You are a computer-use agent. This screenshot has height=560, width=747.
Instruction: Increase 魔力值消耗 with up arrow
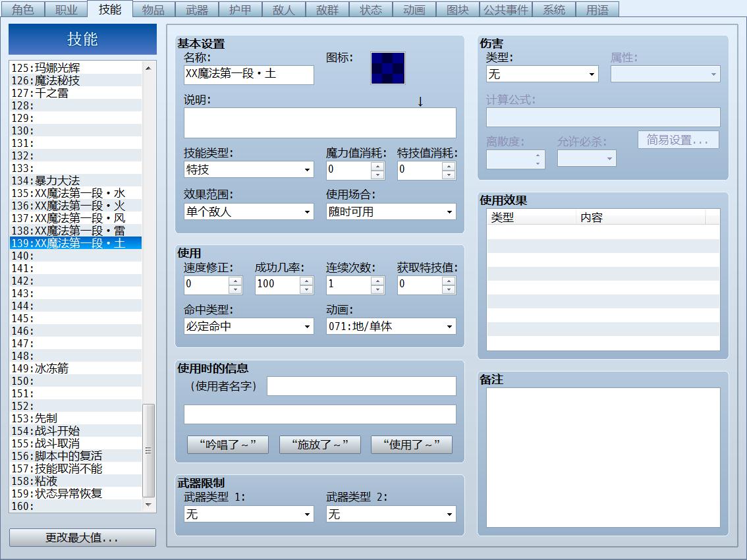[377, 166]
